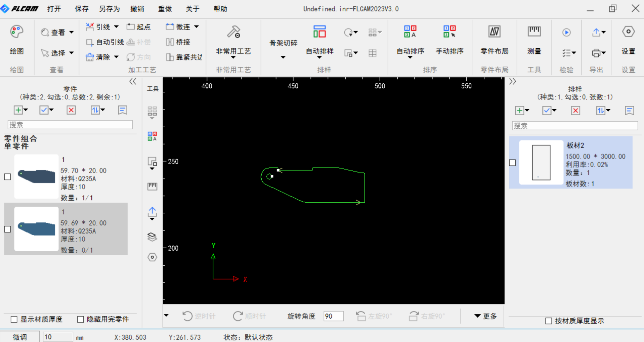The height and width of the screenshot is (342, 644).
Task: Select the 测量 ruler tool in ribbon
Action: click(x=534, y=32)
